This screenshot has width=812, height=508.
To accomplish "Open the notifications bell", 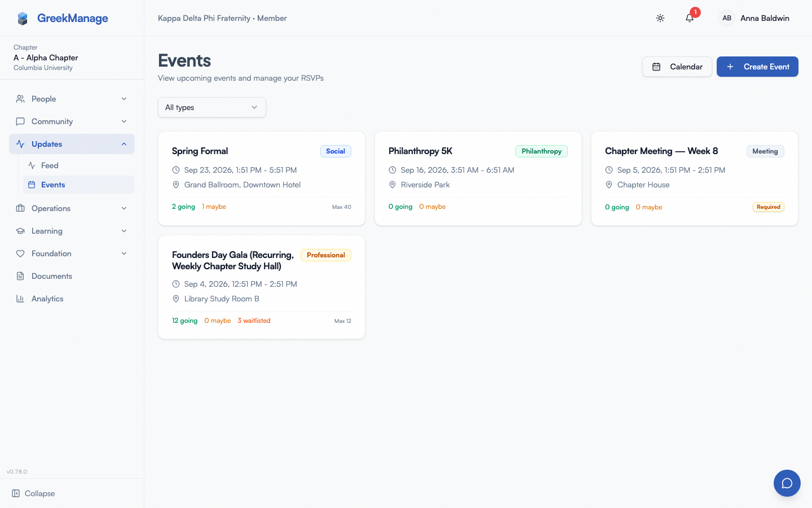I will pyautogui.click(x=690, y=18).
